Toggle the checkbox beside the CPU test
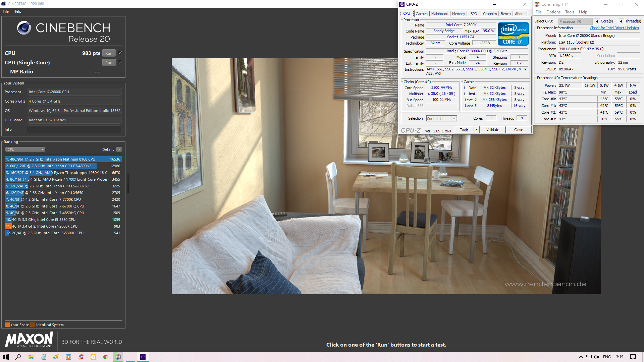The height and width of the screenshot is (362, 644). coord(120,53)
